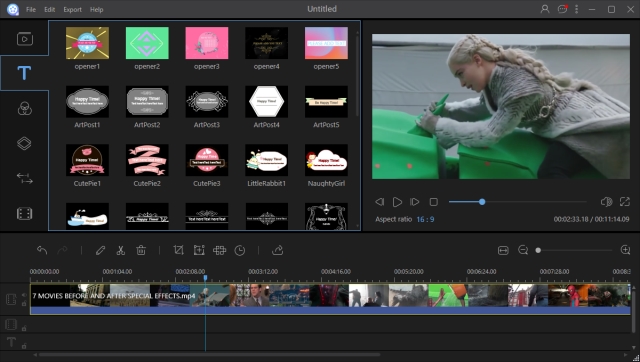Select the opener5 gradient text template
The image size is (640, 362).
pyautogui.click(x=326, y=43)
